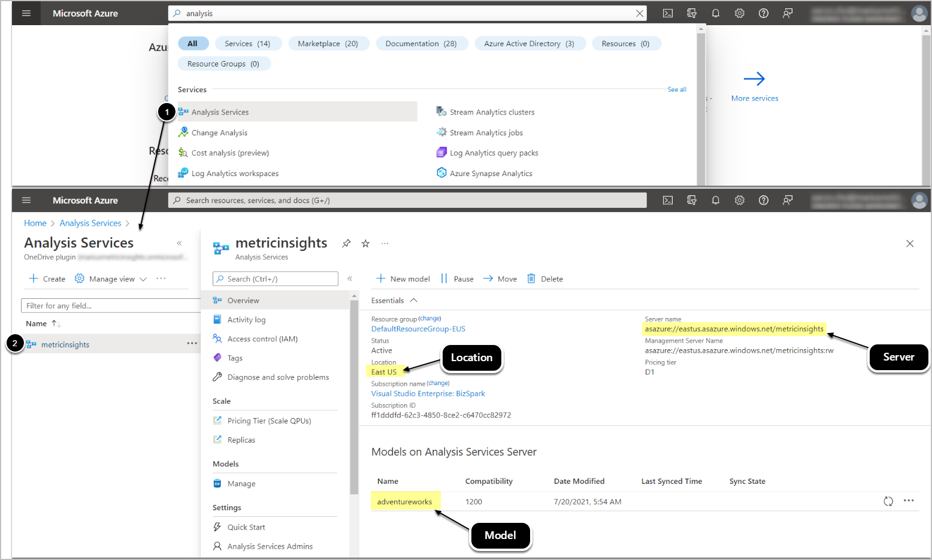The width and height of the screenshot is (932, 560).
Task: Filter search results by Documentation (28)
Action: pos(420,43)
